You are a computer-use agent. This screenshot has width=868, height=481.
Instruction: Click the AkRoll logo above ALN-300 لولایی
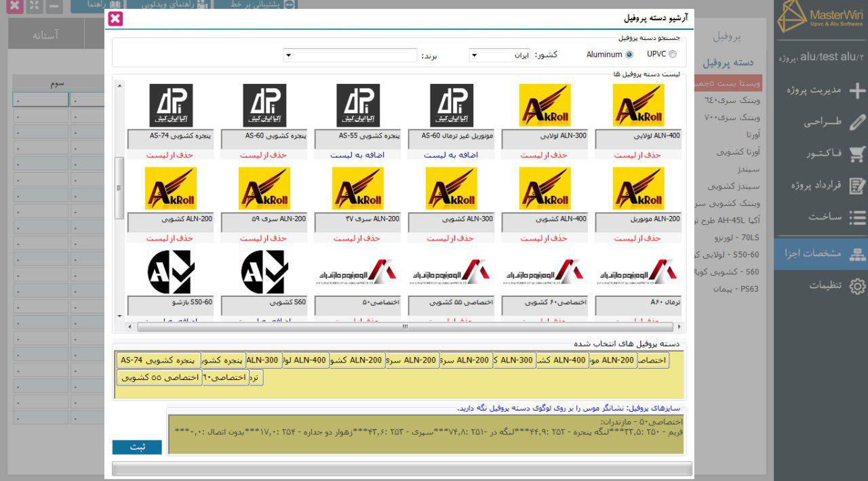[545, 105]
